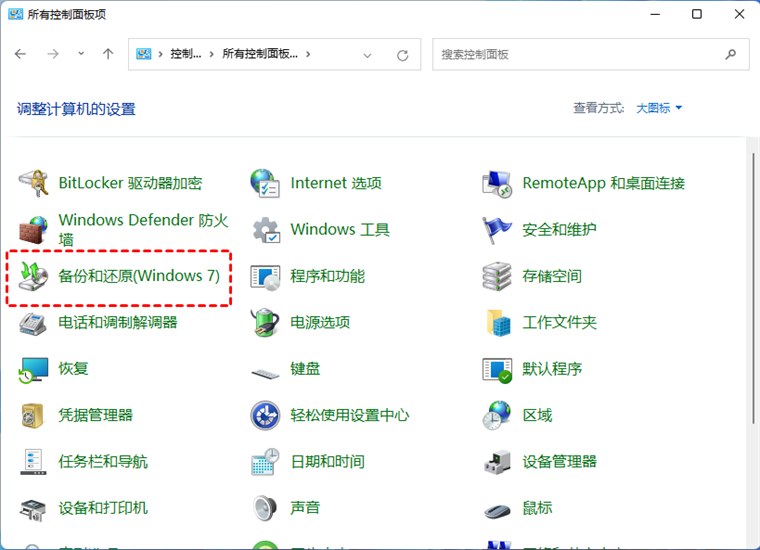This screenshot has height=550, width=760.
Task: Click the 搜索控制面板 search field
Action: tap(580, 54)
